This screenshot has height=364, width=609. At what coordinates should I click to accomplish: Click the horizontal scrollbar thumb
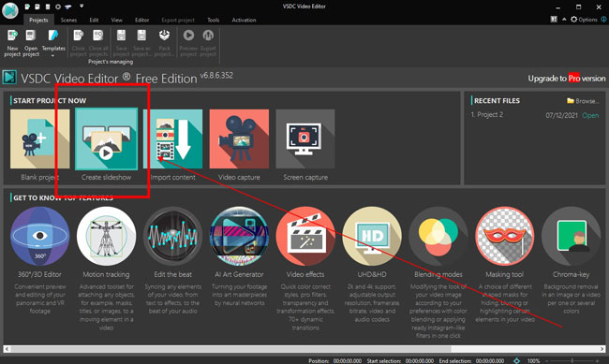click(x=230, y=349)
